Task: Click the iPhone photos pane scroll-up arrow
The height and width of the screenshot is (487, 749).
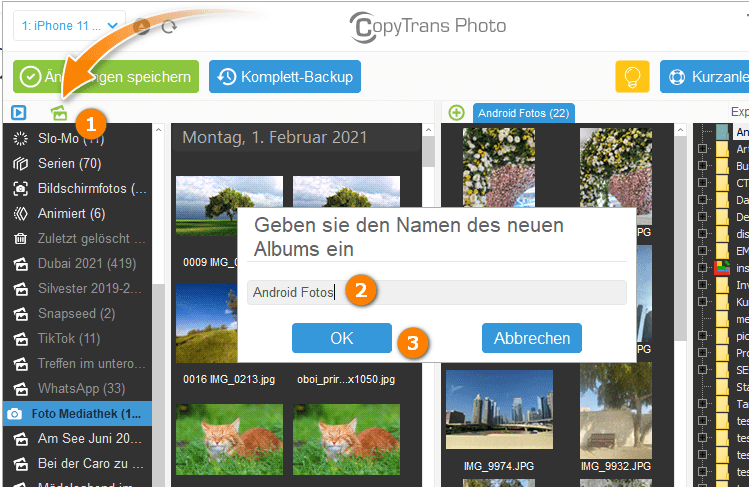Action: [x=428, y=129]
